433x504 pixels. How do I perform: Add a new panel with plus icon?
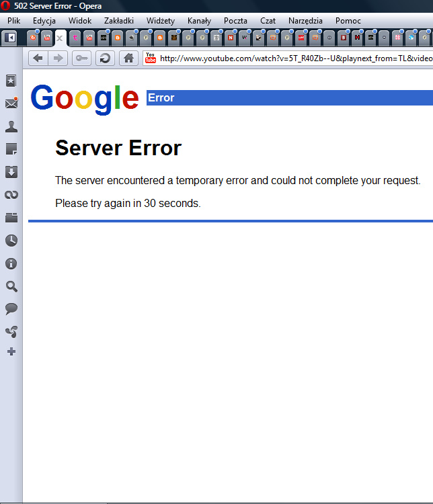11,351
